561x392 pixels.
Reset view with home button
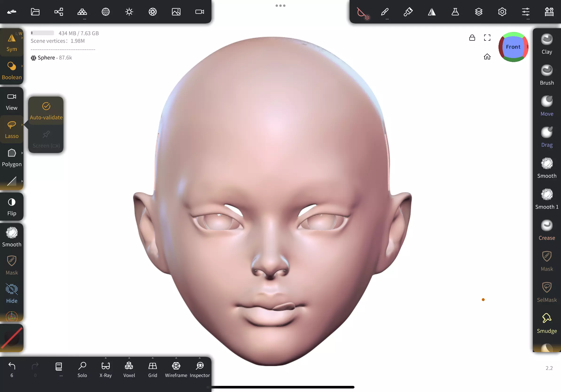[x=487, y=57]
